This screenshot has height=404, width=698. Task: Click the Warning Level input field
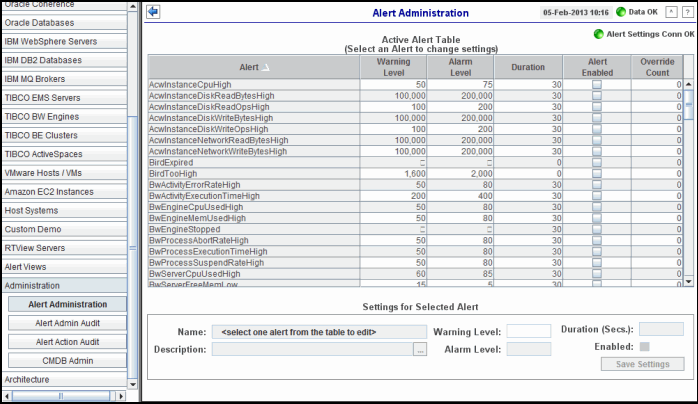point(528,331)
